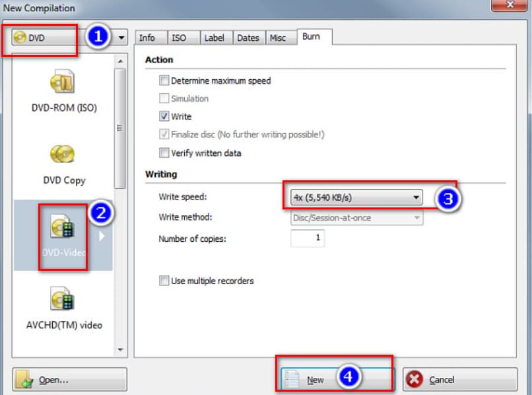Select the DVD-Video compilation icon
Screen dimensions: 532x395
pos(63,229)
